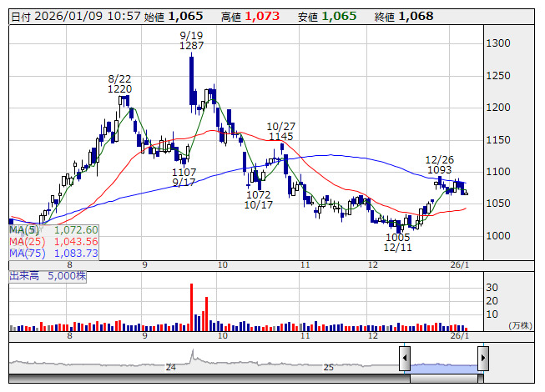Viewport: 545px width, 392px height.
Task: Click the left range handle of navigator
Action: pos(405,359)
